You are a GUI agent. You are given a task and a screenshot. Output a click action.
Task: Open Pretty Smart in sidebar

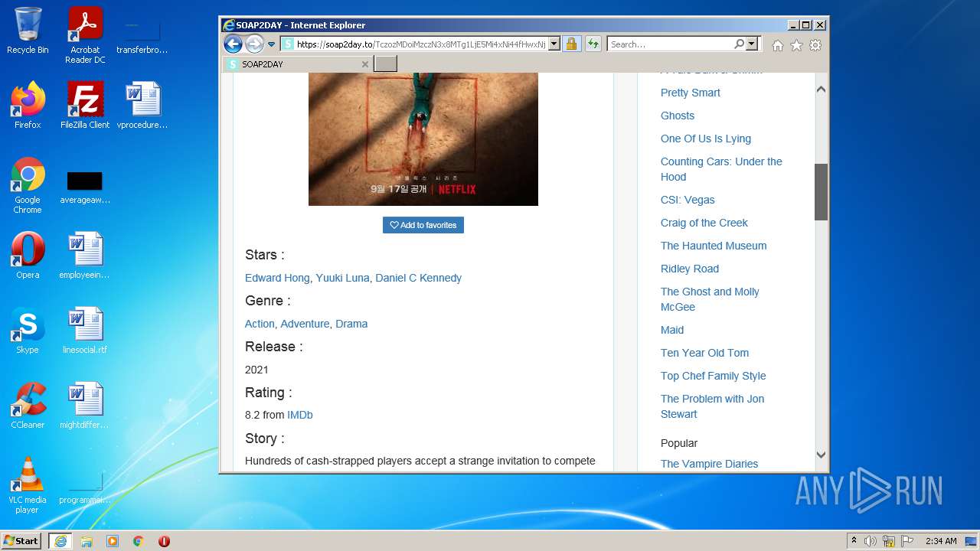[691, 93]
